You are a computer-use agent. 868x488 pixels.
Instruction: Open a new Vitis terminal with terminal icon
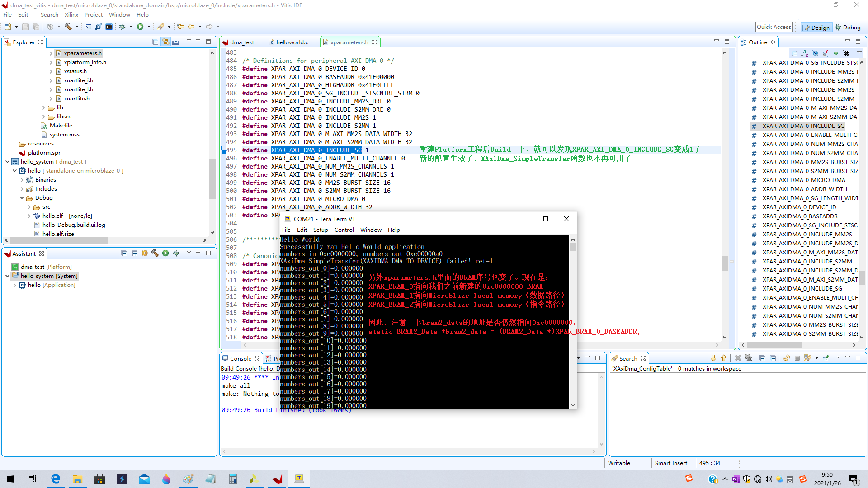109,27
